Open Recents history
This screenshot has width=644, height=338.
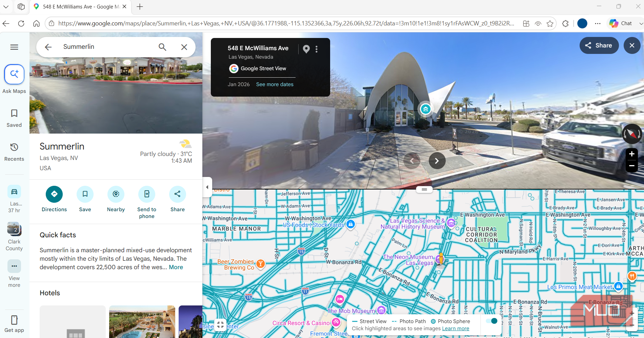click(x=14, y=152)
